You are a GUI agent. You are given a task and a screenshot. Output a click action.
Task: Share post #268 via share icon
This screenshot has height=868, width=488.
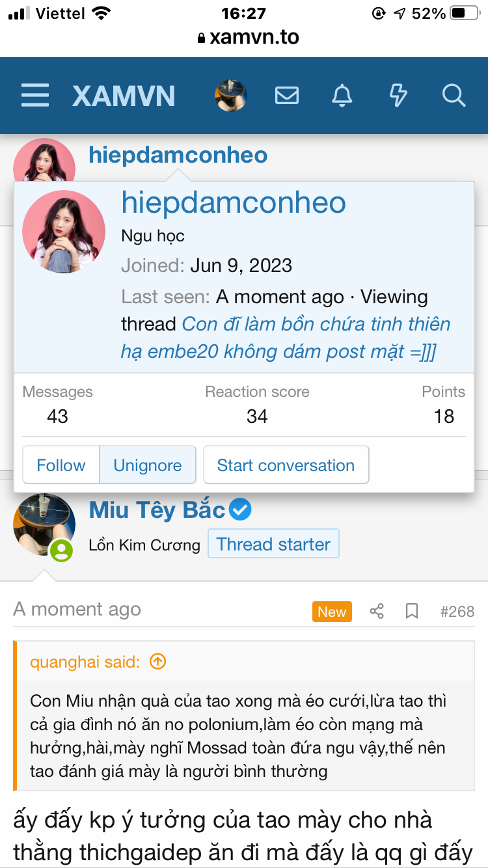376,612
